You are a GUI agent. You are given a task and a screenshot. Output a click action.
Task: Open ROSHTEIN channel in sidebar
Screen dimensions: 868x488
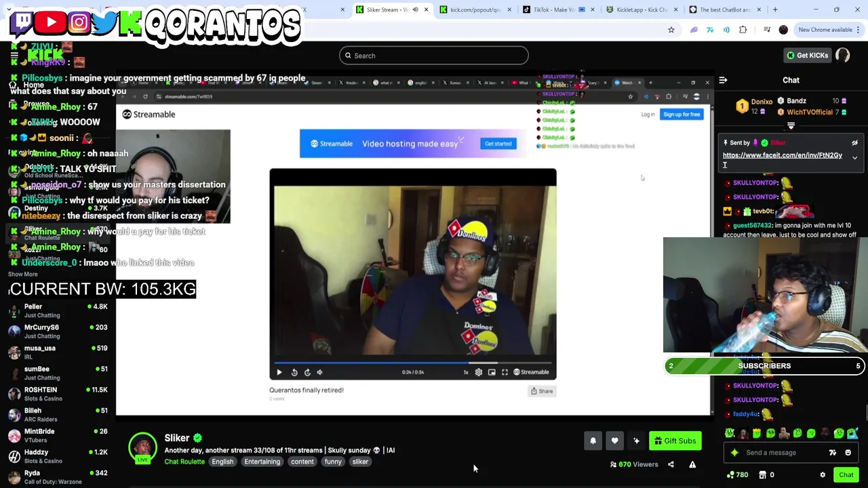tap(58, 394)
